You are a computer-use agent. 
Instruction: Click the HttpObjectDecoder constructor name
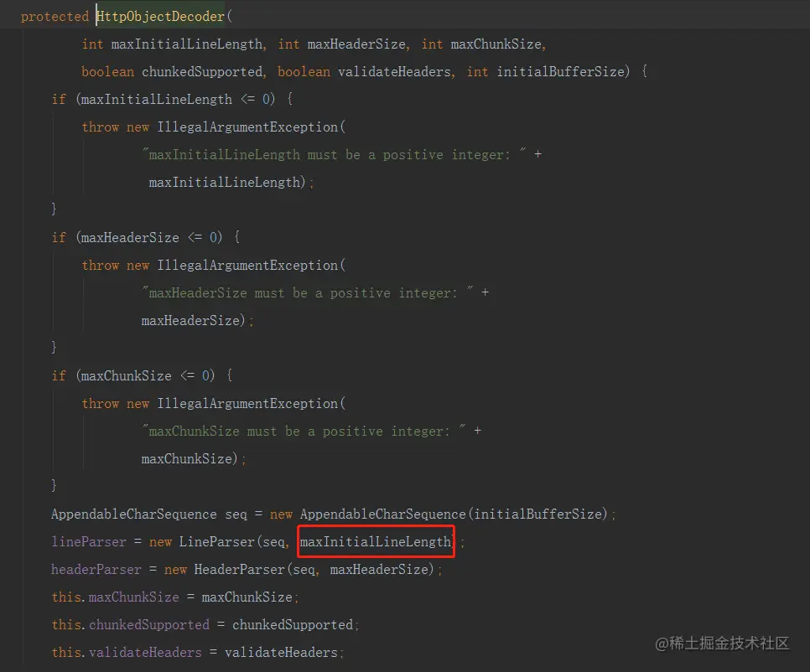161,17
